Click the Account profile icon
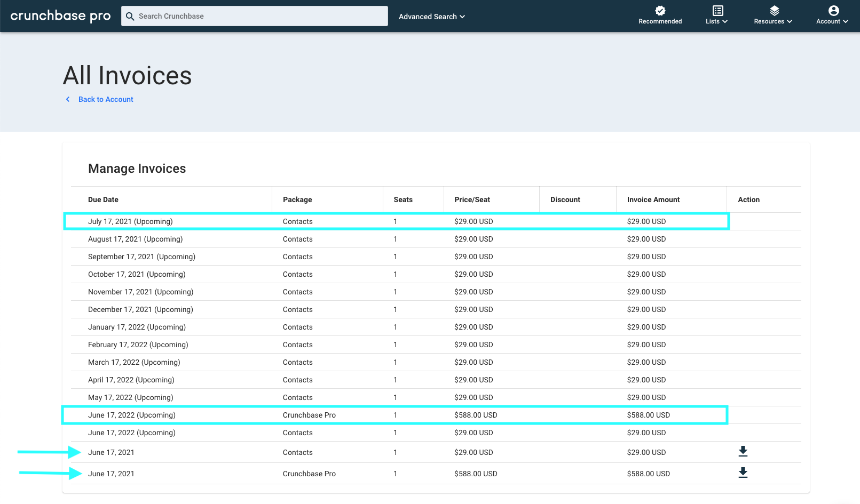This screenshot has height=504, width=860. coord(834,11)
